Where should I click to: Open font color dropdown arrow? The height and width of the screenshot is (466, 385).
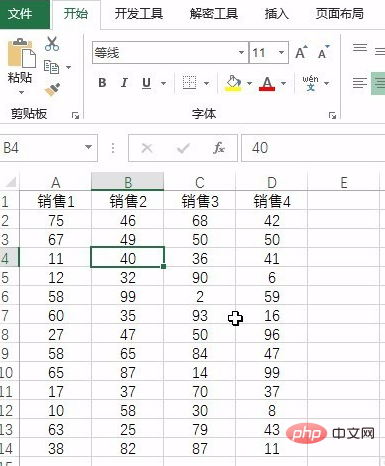pos(283,83)
